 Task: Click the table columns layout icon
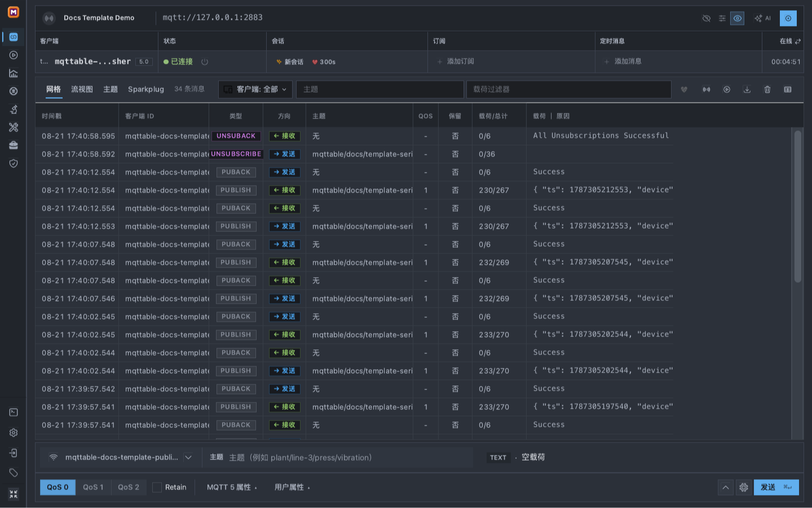[788, 90]
